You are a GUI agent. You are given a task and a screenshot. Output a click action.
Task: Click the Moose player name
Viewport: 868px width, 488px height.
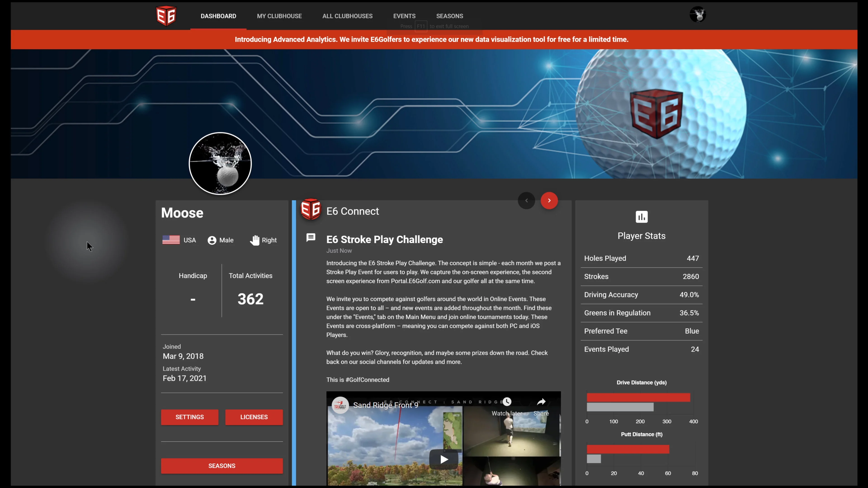tap(182, 213)
